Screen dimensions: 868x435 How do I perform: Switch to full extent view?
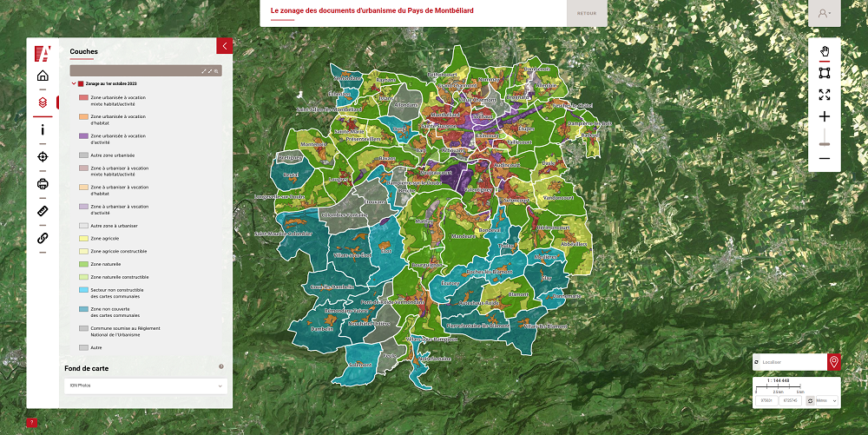[825, 95]
